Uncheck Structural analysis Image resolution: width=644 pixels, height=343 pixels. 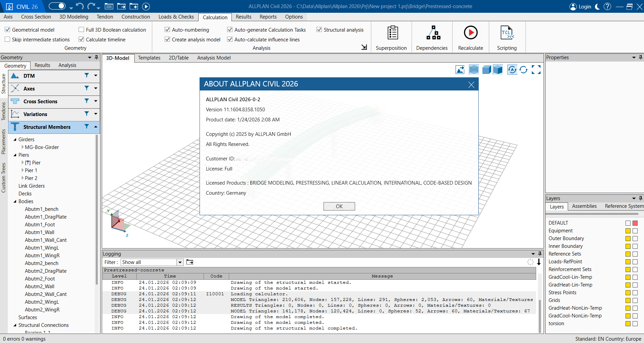pyautogui.click(x=319, y=30)
